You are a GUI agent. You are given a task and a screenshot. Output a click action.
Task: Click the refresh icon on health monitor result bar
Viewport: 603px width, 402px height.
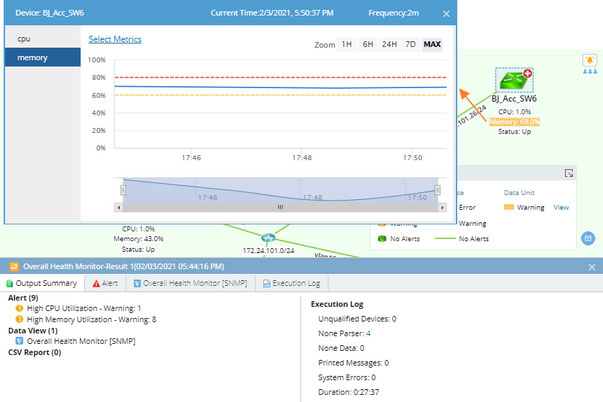[14, 267]
